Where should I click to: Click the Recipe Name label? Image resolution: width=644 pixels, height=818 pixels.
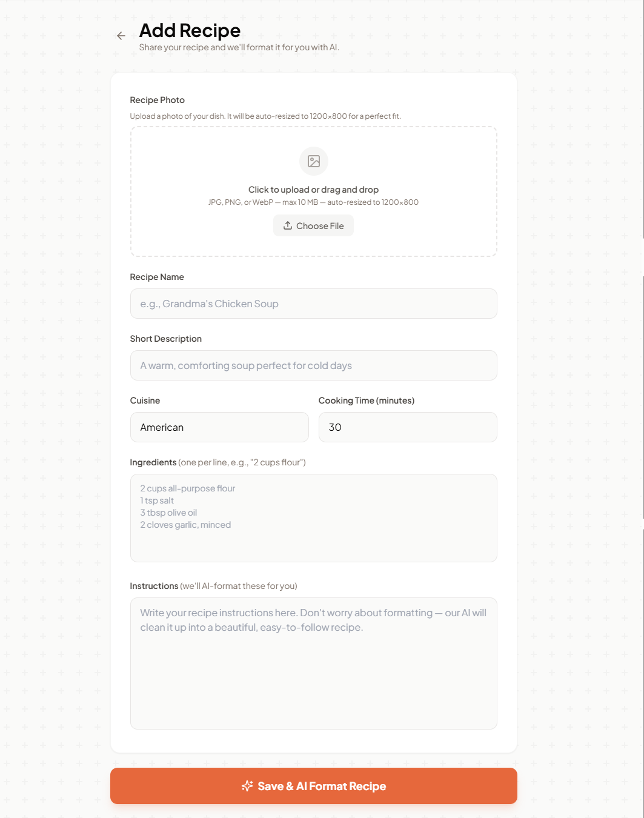tap(157, 277)
